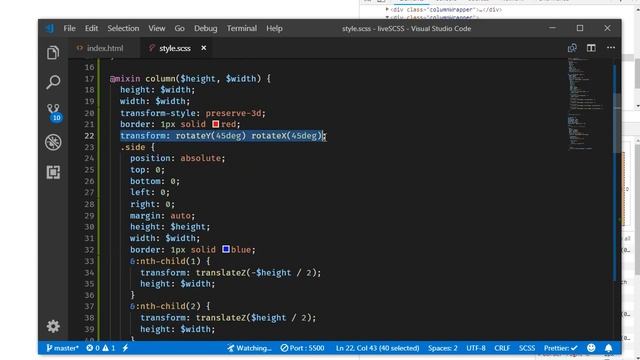640x360 pixels.
Task: Click the VS Code logo icon
Action: (x=50, y=28)
